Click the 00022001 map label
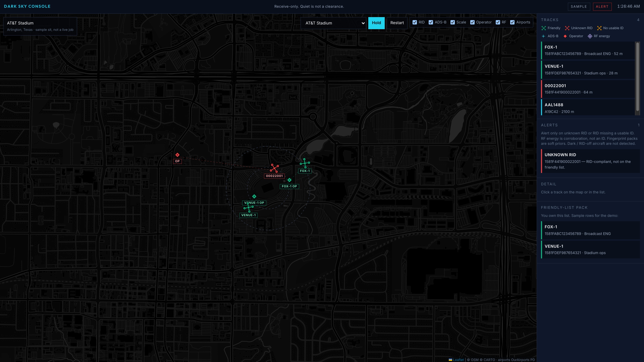The width and height of the screenshot is (644, 362). (x=274, y=176)
